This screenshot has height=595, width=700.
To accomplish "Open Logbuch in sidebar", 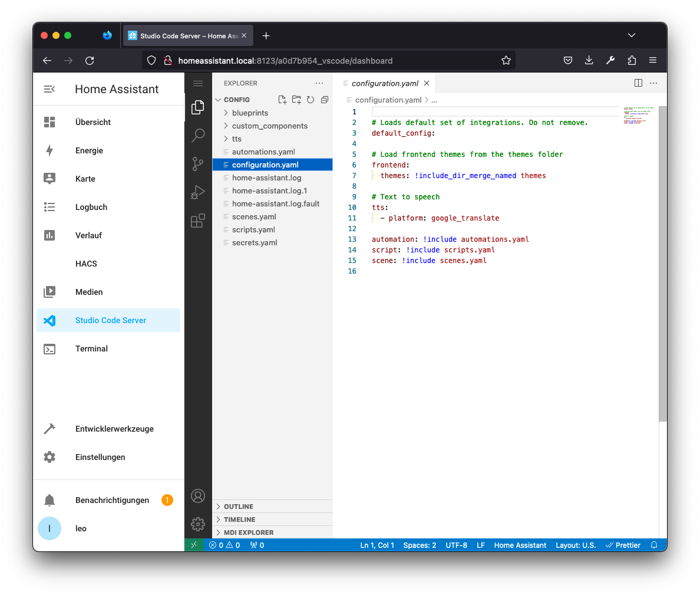I will [108, 207].
